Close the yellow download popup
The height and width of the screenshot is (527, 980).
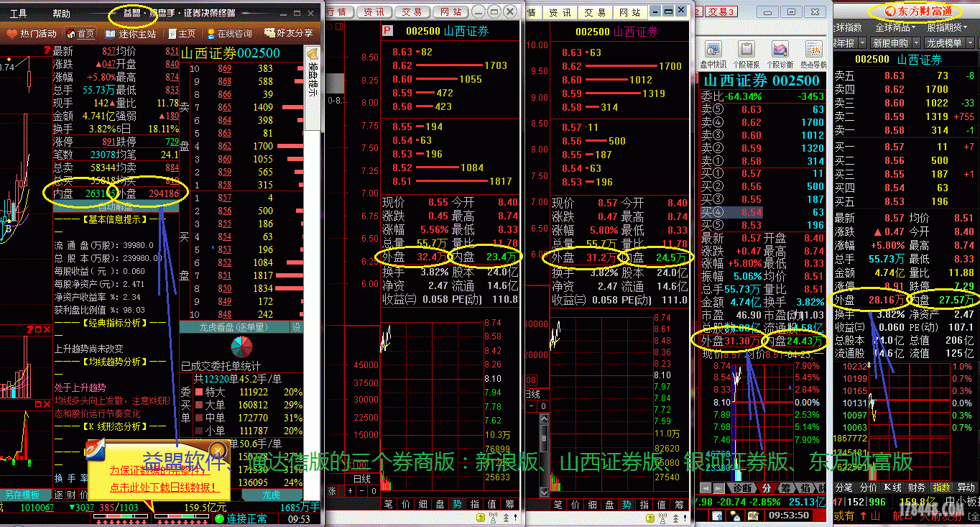[x=218, y=451]
